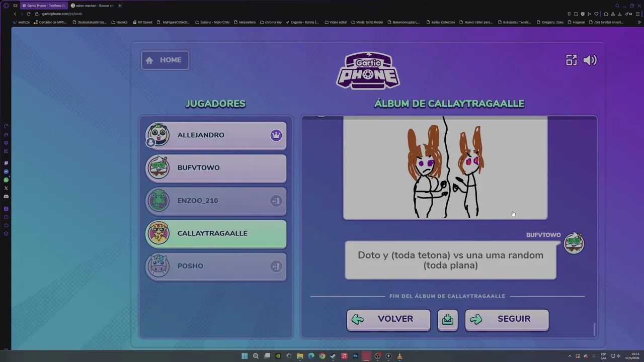
Task: Open the 'Nadeko' bookmarks folder
Action: pos(119,22)
